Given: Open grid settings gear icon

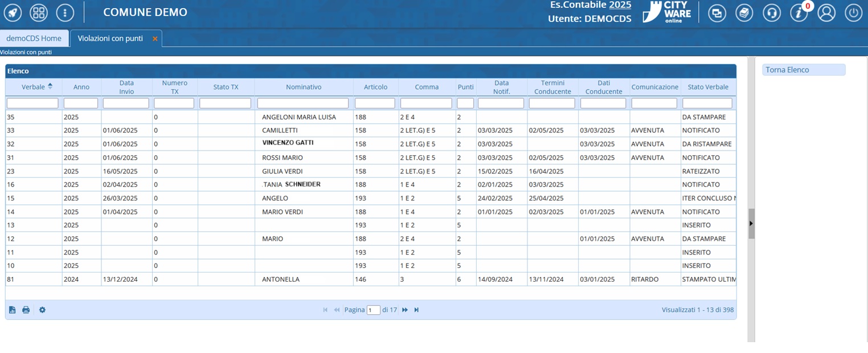Looking at the screenshot, I should [x=42, y=310].
